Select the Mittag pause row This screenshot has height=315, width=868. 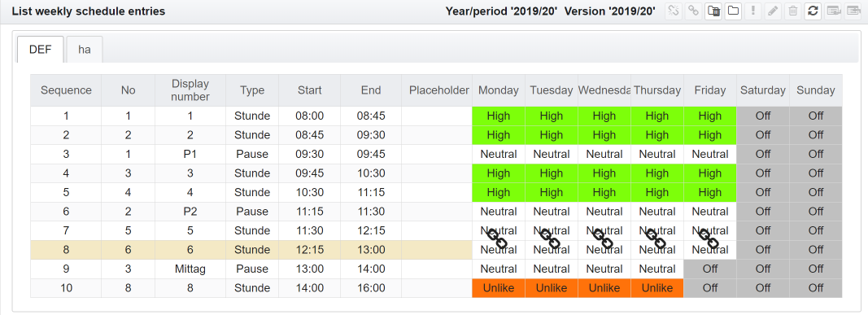click(x=436, y=269)
